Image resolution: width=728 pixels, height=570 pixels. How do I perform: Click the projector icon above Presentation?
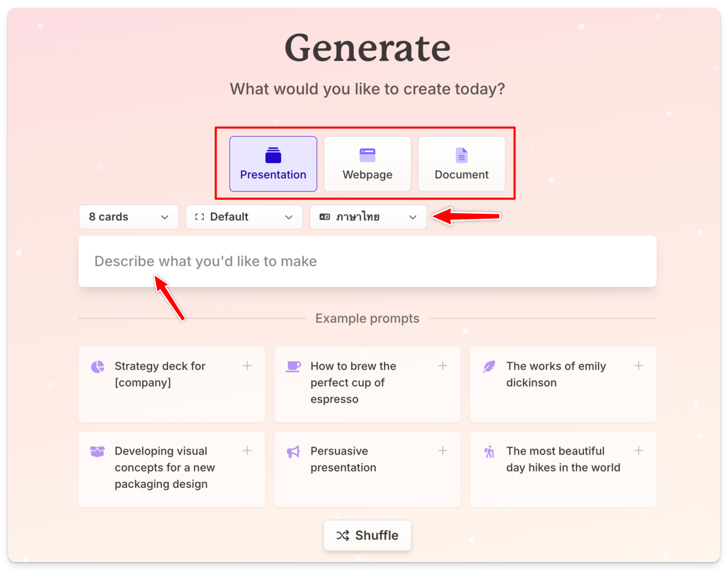(x=273, y=155)
